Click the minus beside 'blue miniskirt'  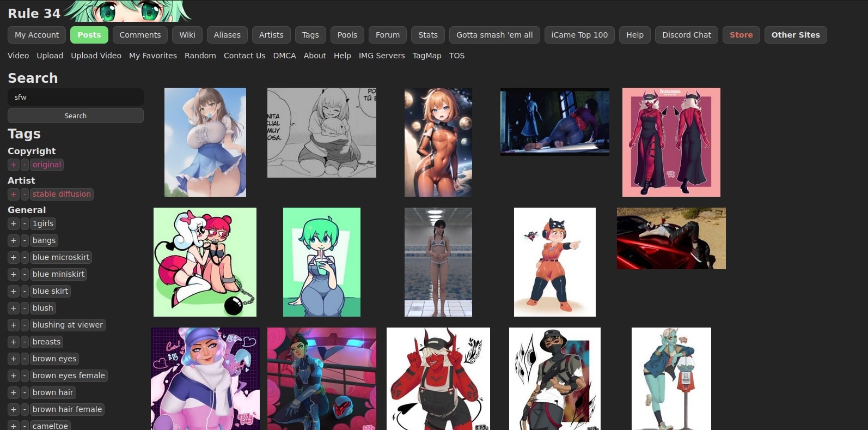25,274
